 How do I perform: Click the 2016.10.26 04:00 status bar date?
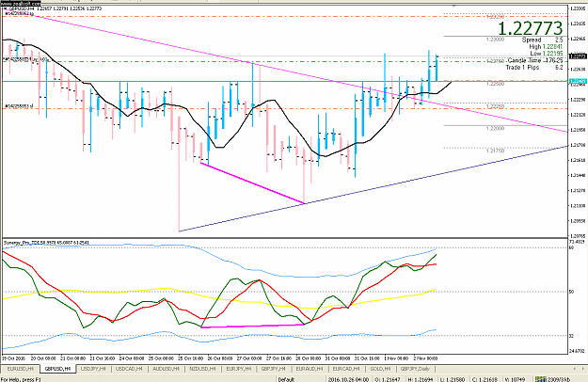pos(348,379)
